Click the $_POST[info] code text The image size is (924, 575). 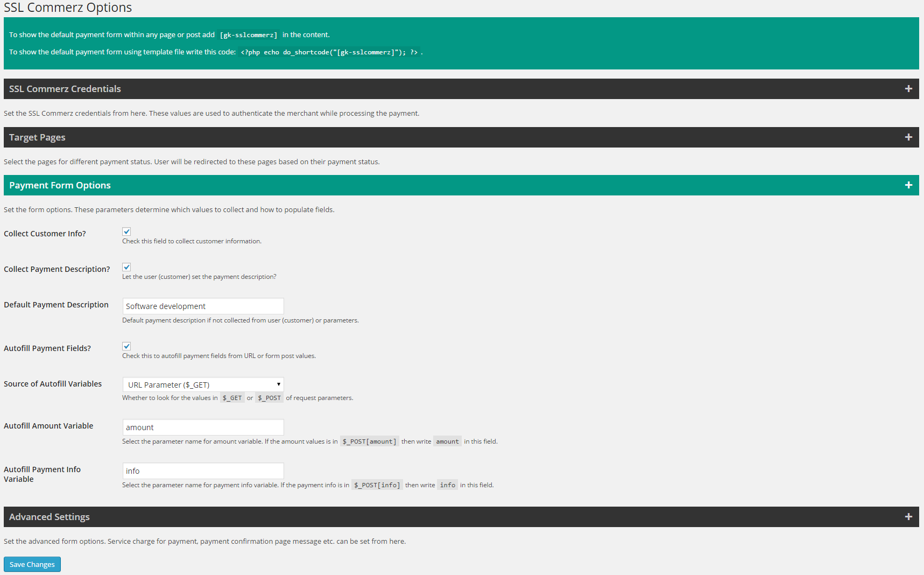click(x=377, y=485)
